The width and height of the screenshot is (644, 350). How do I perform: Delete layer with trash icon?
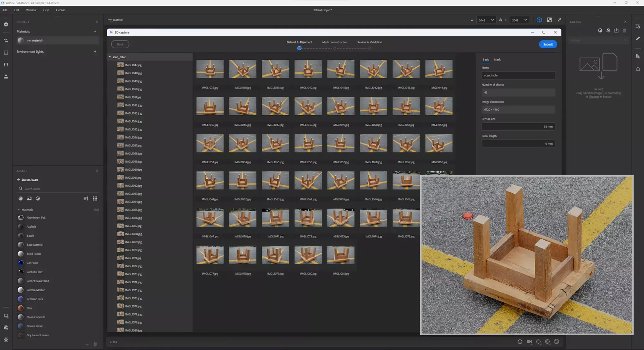pyautogui.click(x=624, y=31)
